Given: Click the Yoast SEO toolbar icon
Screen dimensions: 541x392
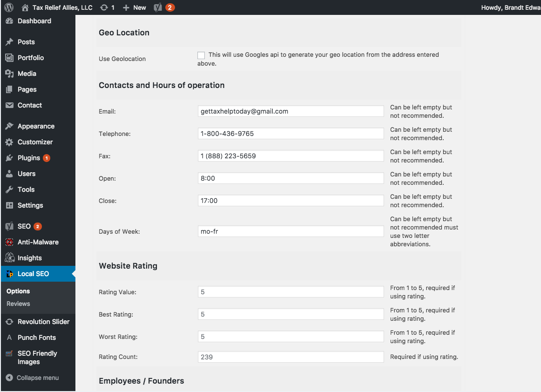Looking at the screenshot, I should click(158, 7).
